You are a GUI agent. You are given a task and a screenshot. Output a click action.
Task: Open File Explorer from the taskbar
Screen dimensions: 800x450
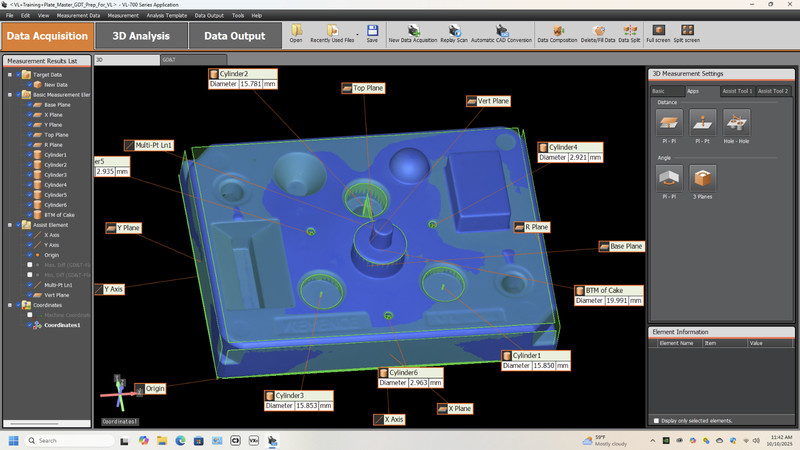point(162,440)
